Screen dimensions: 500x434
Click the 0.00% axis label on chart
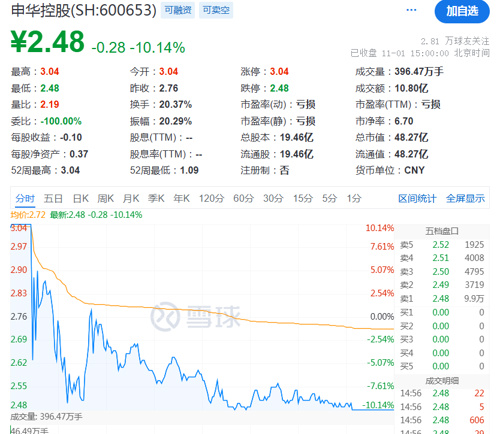point(382,316)
